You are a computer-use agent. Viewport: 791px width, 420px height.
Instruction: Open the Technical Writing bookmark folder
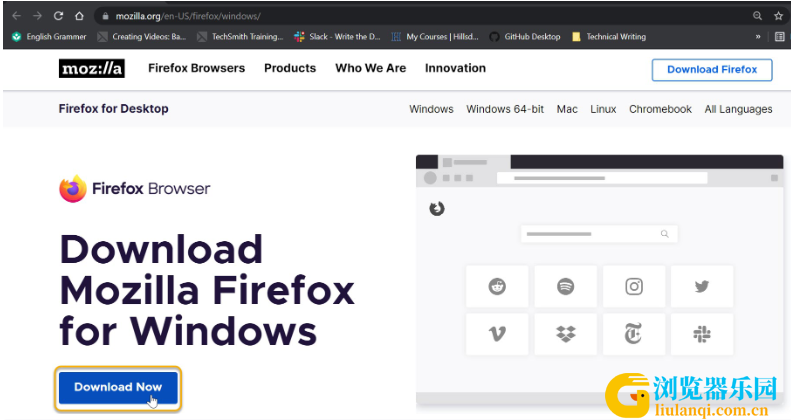click(x=608, y=36)
